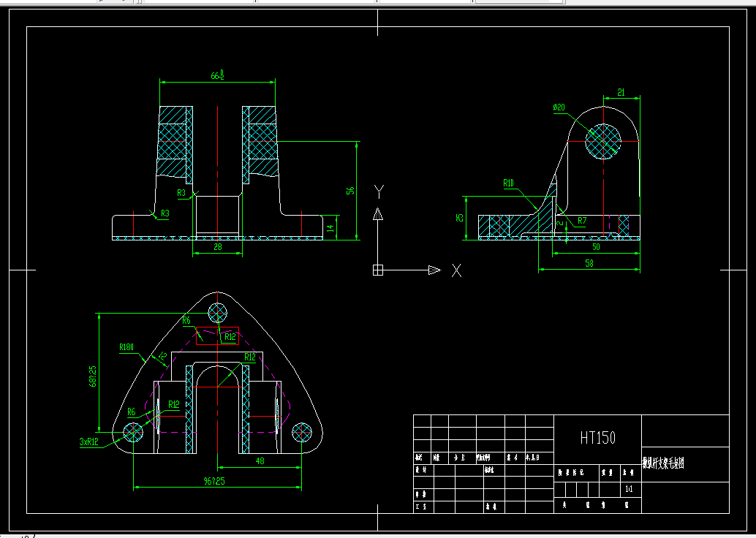Select the HT150 material text in title block
The width and height of the screenshot is (756, 538).
(598, 438)
